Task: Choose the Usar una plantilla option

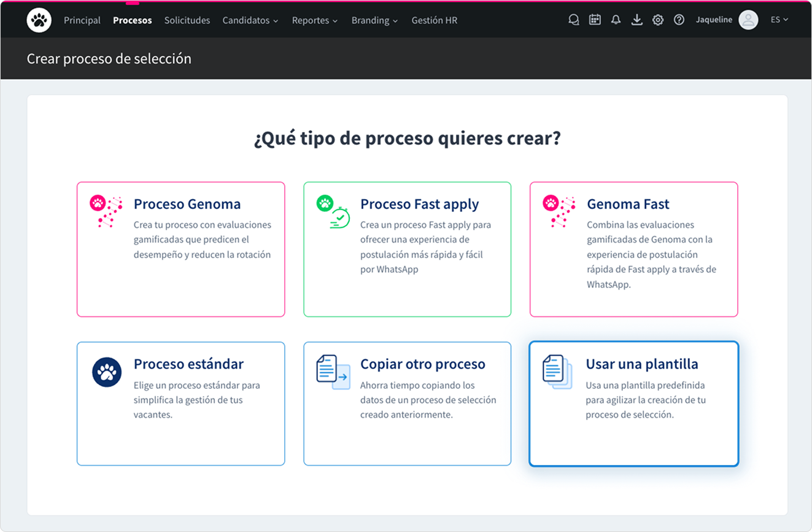Action: pyautogui.click(x=633, y=404)
